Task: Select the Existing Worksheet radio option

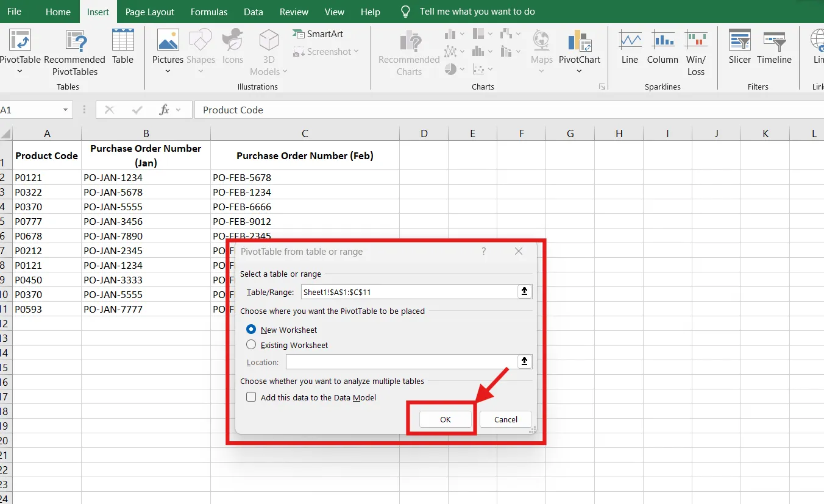Action: pos(251,344)
